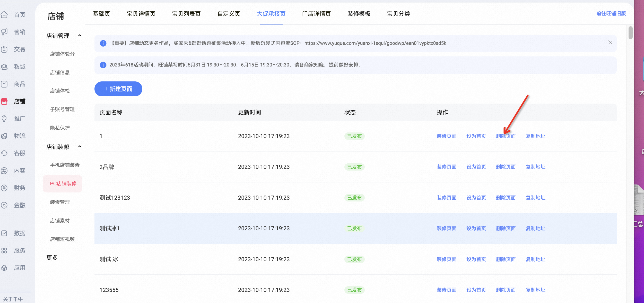Viewport: 644px width, 303px height.
Task: Click the 营销 megaphone icon
Action: click(x=4, y=32)
